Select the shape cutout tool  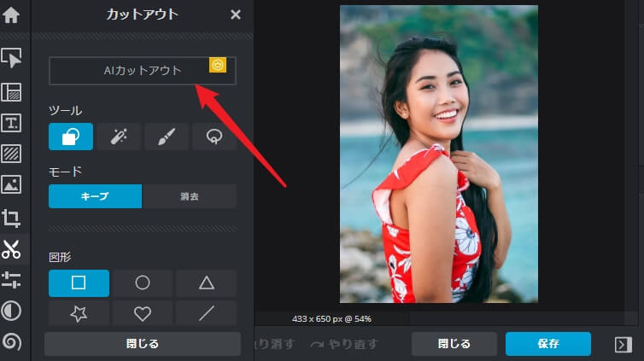(x=71, y=137)
